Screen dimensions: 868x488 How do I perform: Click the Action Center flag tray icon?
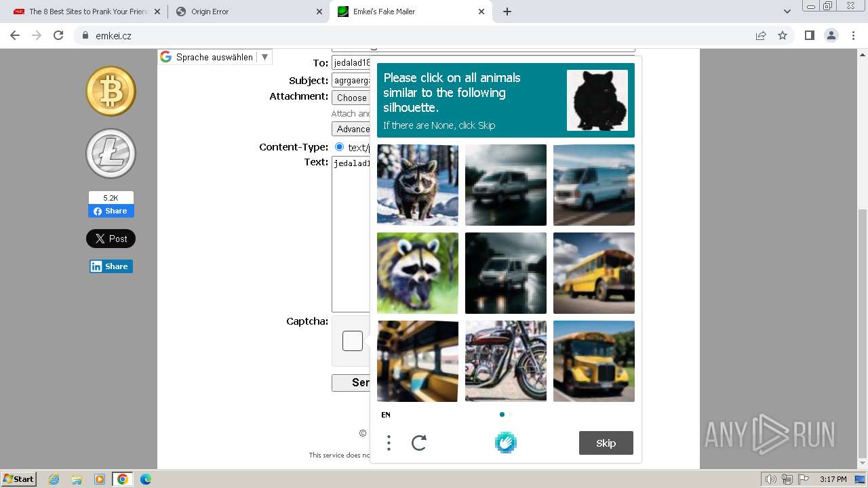(x=804, y=480)
